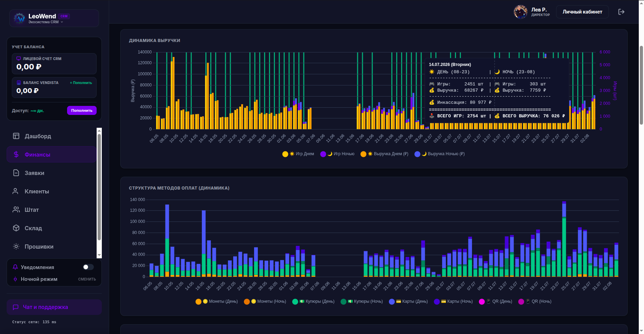This screenshot has width=644, height=334.
Task: Click the logout icon
Action: (x=621, y=12)
